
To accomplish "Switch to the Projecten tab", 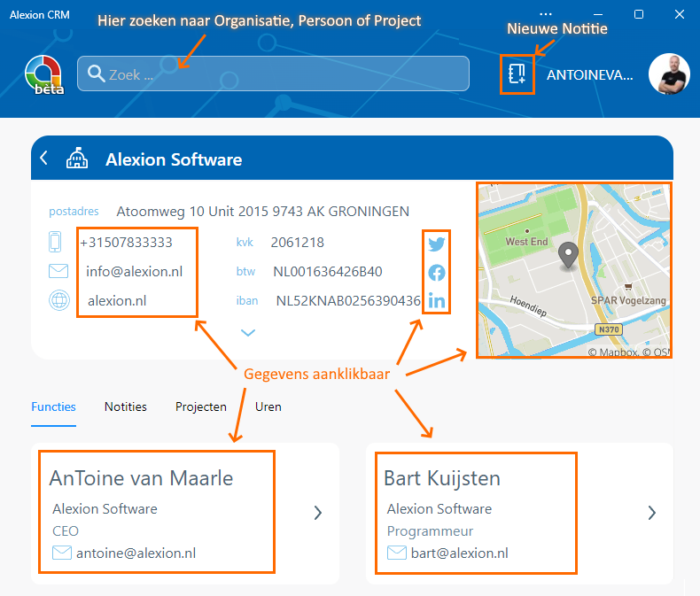I will click(201, 406).
